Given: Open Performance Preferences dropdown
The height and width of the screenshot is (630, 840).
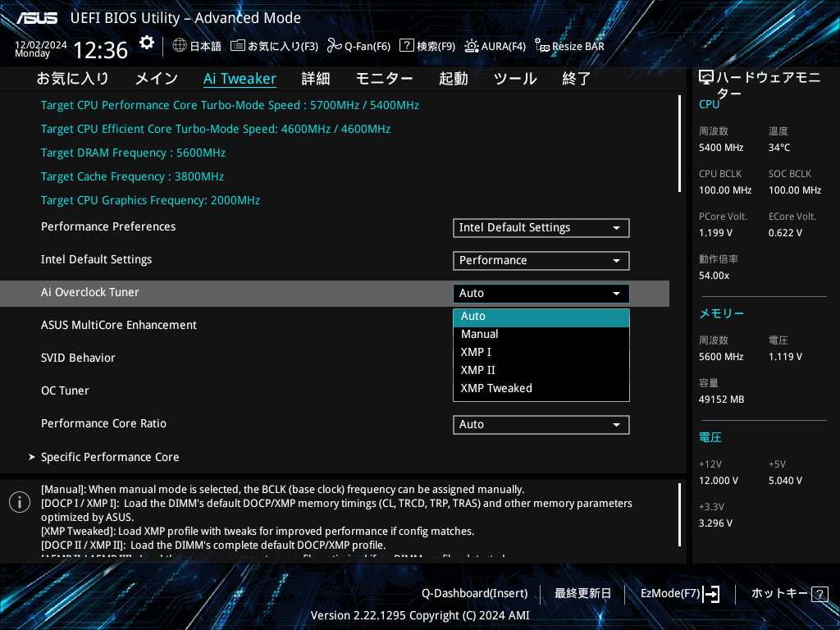Looking at the screenshot, I should click(541, 228).
